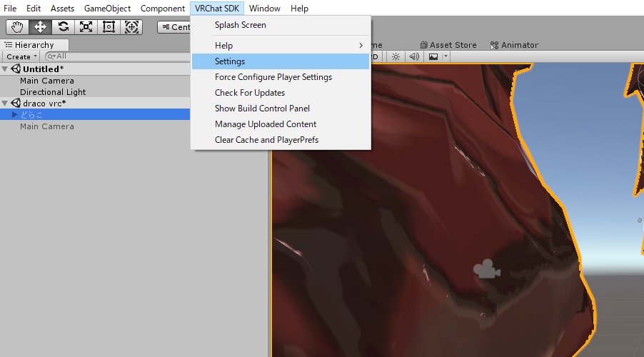Screen dimensions: 644x357
Task: Open the Component menu
Action: point(163,9)
